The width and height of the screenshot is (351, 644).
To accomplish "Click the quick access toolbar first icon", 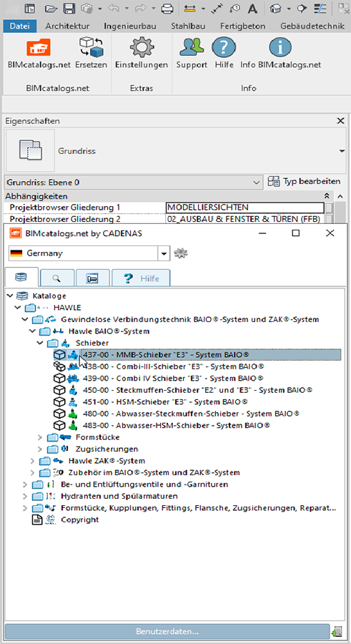I will tap(30, 8).
